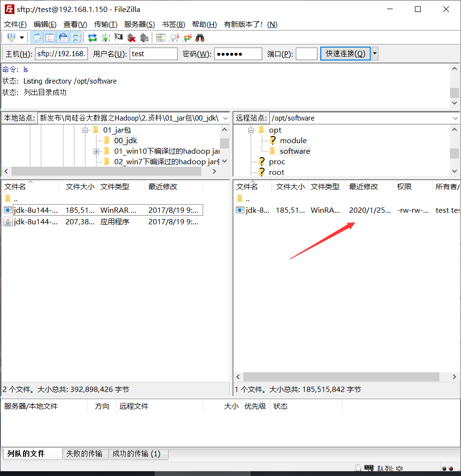Screen dimensions: 461x476
Task: Click the 主机 host input field
Action: click(x=61, y=54)
